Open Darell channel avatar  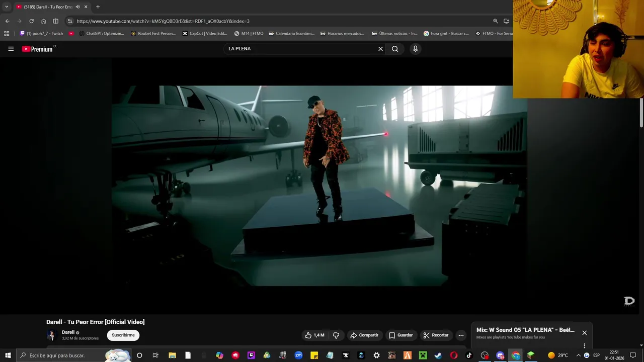[x=51, y=335]
